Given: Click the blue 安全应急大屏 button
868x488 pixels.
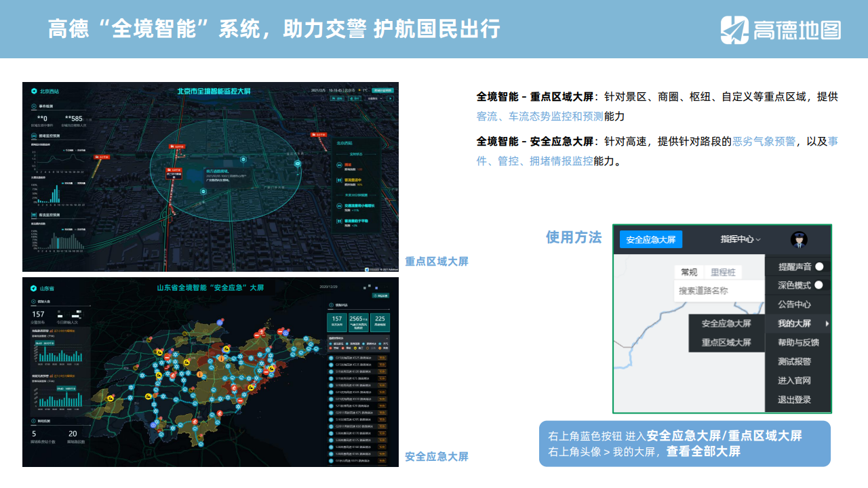Looking at the screenshot, I should click(x=651, y=240).
